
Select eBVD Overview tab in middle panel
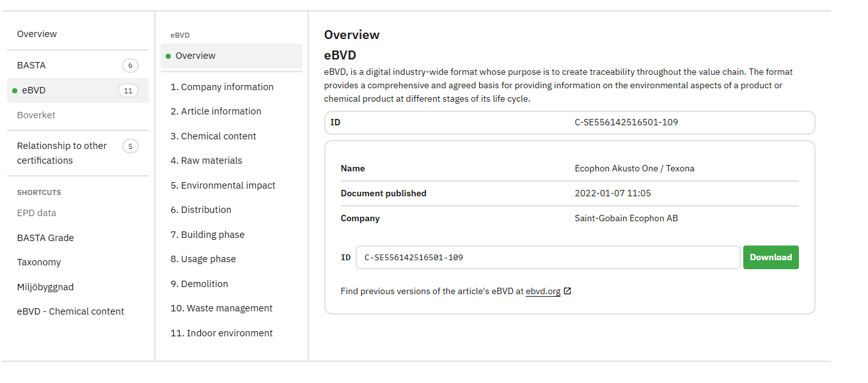[x=195, y=56]
